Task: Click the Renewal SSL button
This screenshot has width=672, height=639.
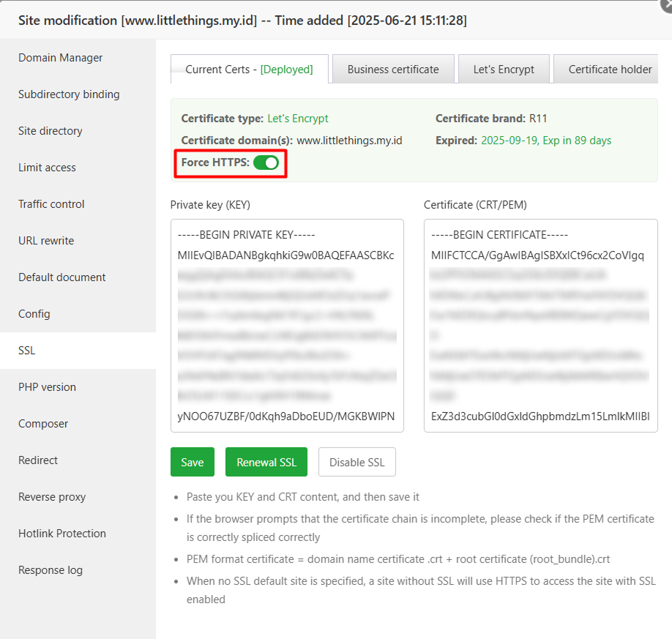Action: [x=266, y=462]
